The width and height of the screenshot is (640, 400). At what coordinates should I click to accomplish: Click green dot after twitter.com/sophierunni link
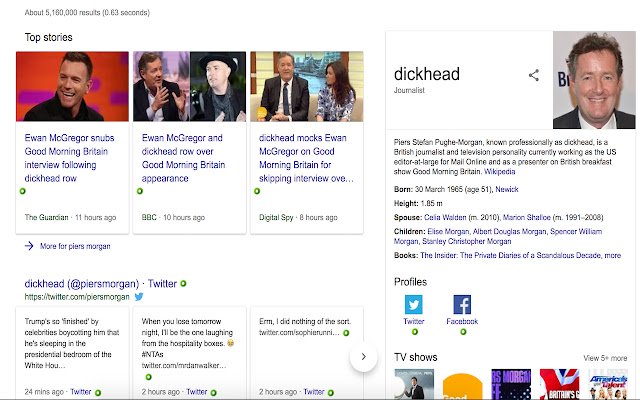[346, 333]
